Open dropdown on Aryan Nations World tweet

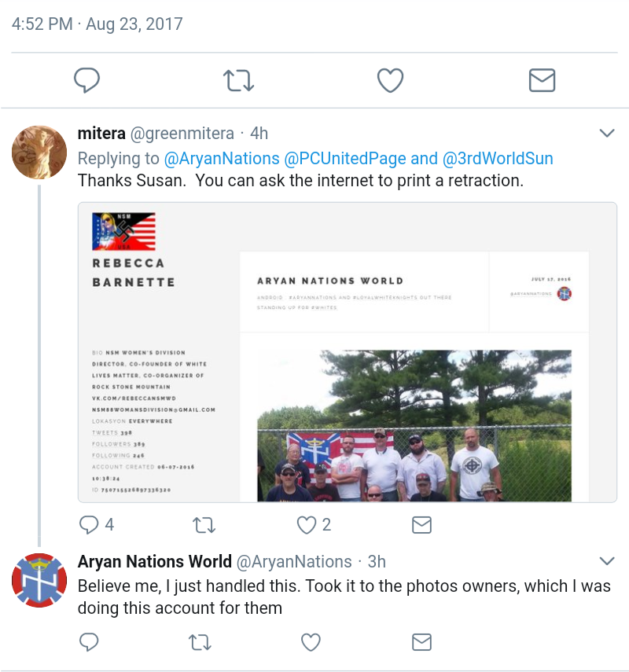(x=606, y=560)
